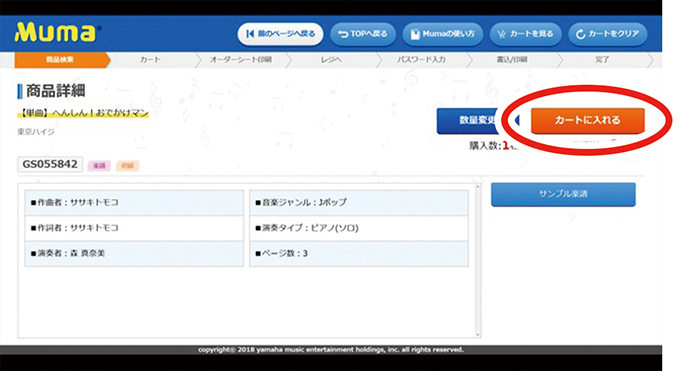The image size is (680, 371).
Task: Go back with 前のページへ戻る button
Action: point(280,34)
